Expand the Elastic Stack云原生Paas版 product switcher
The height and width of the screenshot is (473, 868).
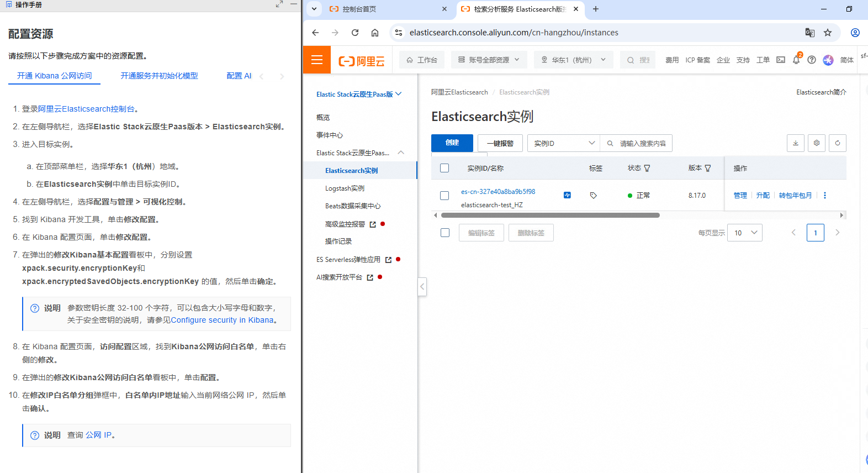359,94
